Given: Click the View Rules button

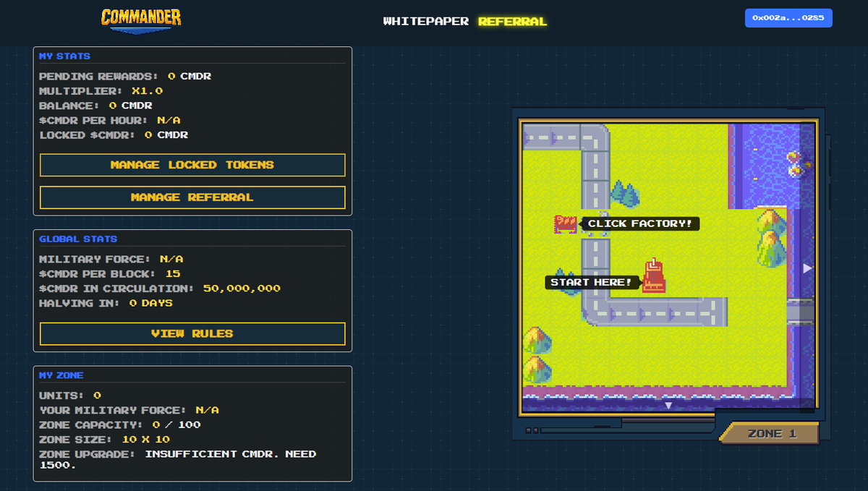Looking at the screenshot, I should 192,334.
